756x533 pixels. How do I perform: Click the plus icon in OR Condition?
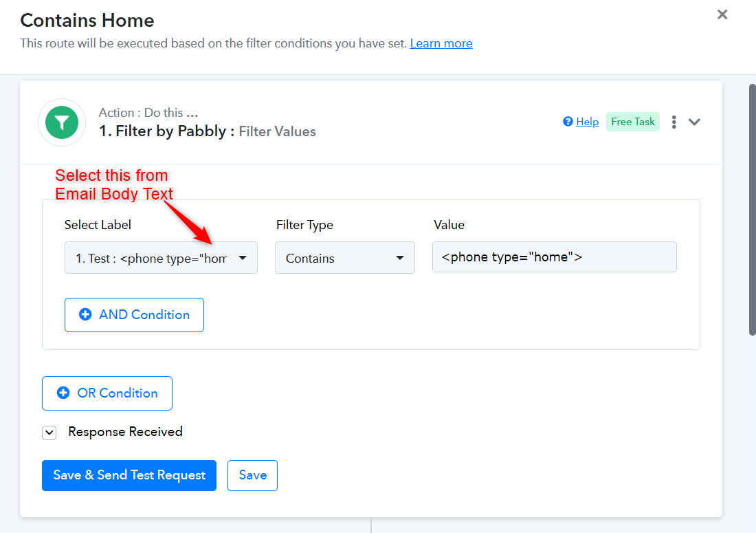coord(63,393)
